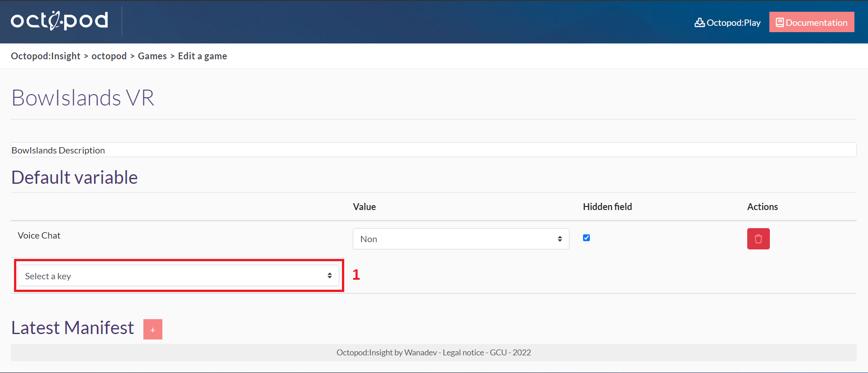Open the Documentation button
The image size is (868, 373).
tap(811, 22)
